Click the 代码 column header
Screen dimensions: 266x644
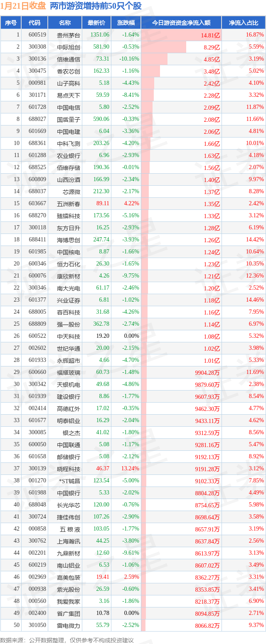click(x=34, y=23)
